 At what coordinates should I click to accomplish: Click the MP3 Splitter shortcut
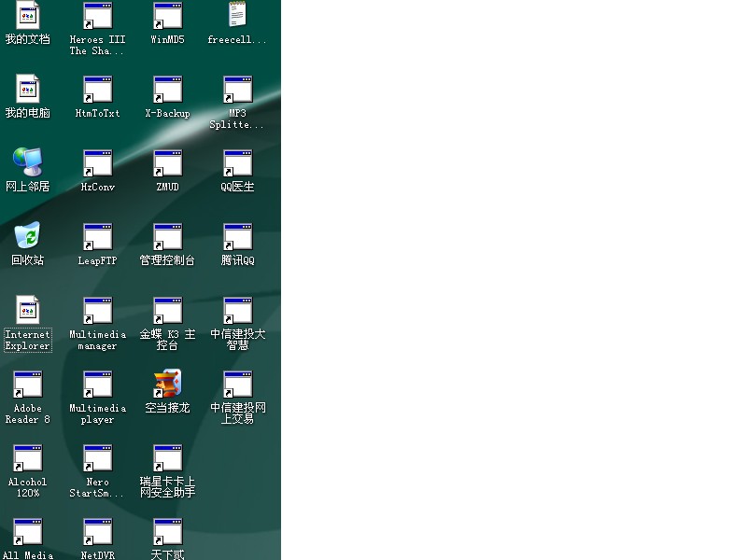pyautogui.click(x=237, y=90)
